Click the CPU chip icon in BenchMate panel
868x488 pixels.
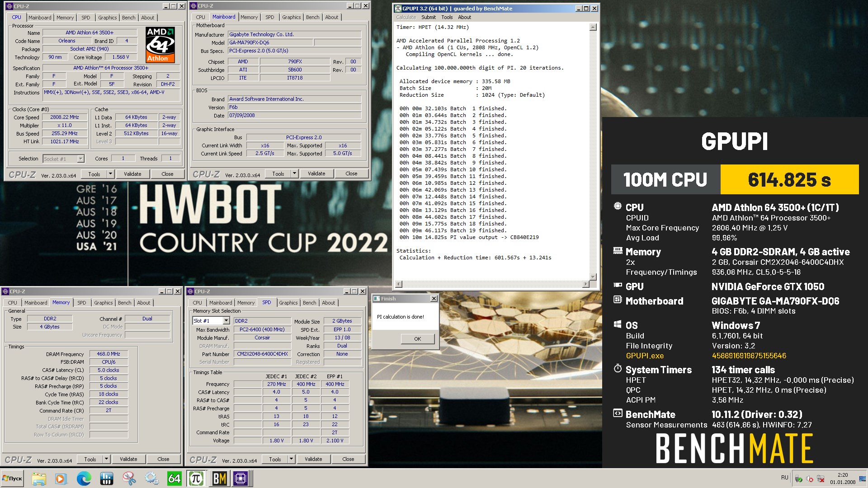[x=618, y=206]
